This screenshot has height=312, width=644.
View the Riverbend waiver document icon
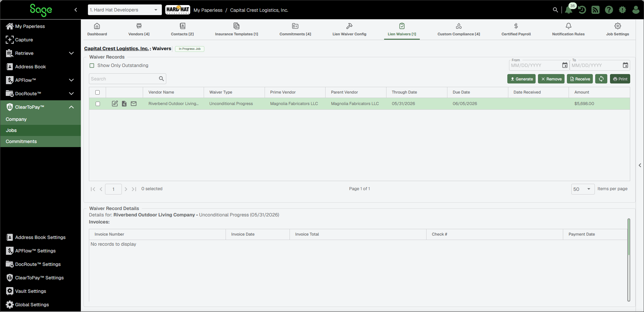124,104
